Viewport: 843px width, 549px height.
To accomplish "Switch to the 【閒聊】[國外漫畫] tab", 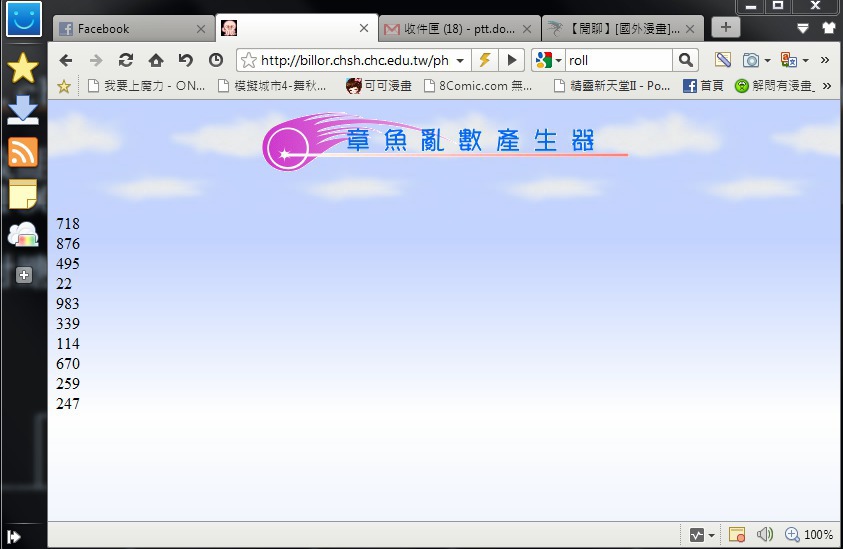I will coord(623,29).
